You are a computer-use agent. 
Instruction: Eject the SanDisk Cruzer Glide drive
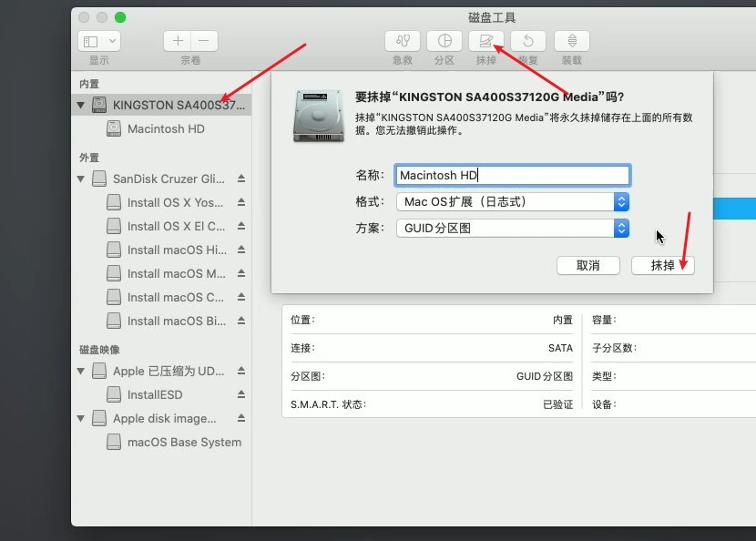(241, 179)
